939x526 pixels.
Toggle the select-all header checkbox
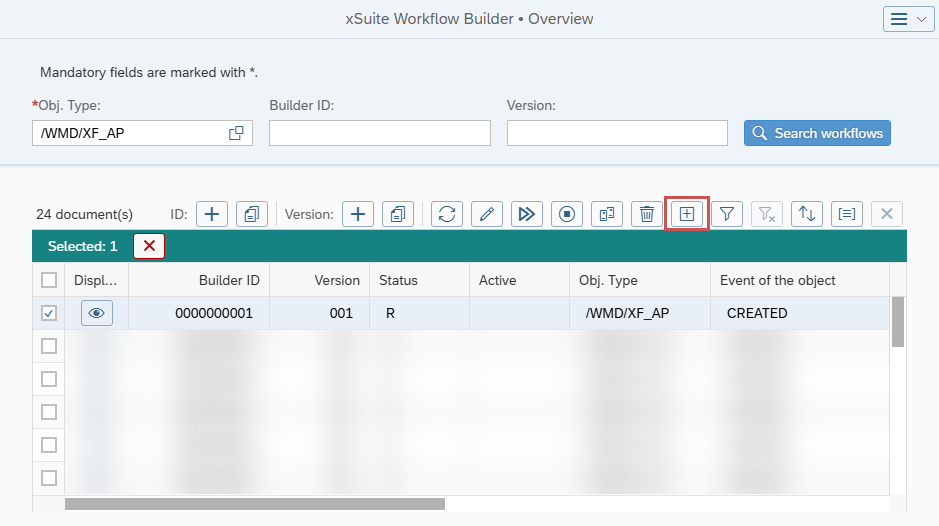[x=49, y=280]
